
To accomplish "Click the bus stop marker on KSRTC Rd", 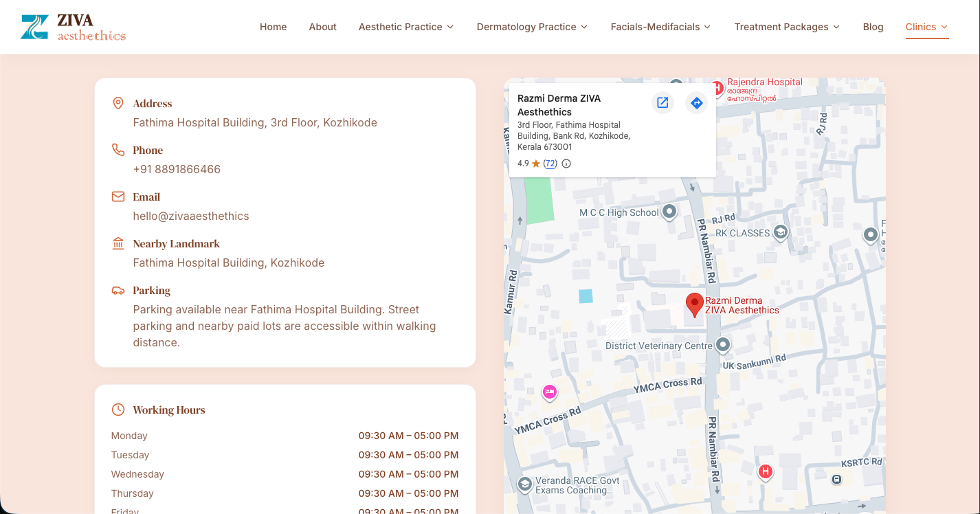I will pos(836,480).
